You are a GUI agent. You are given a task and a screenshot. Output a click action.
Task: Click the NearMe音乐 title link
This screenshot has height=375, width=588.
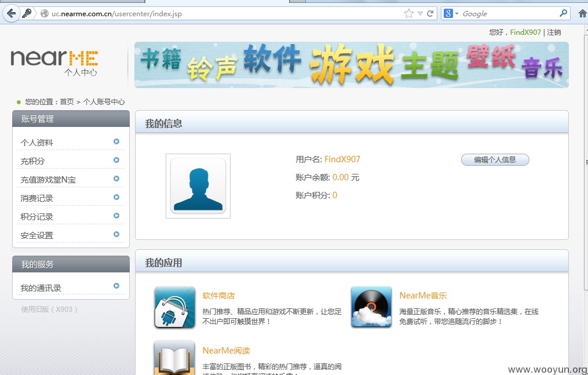point(423,296)
